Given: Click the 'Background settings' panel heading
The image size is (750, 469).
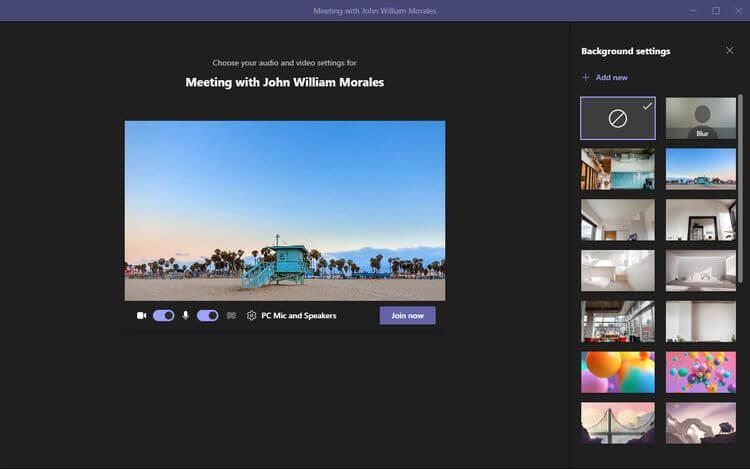Looking at the screenshot, I should point(626,51).
